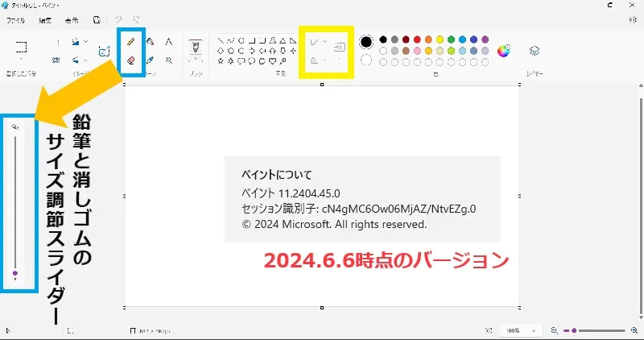Select the Text tool
644x340 pixels.
pyautogui.click(x=169, y=42)
